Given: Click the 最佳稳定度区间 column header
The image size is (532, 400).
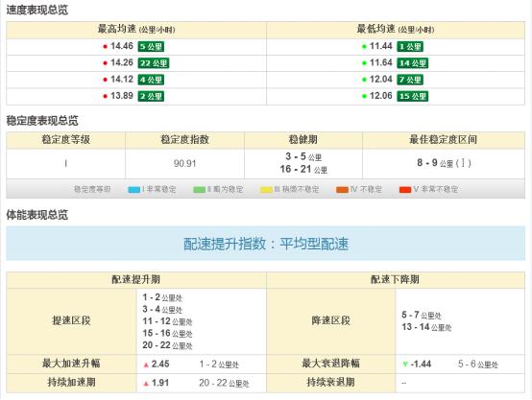Looking at the screenshot, I should click(x=443, y=140).
